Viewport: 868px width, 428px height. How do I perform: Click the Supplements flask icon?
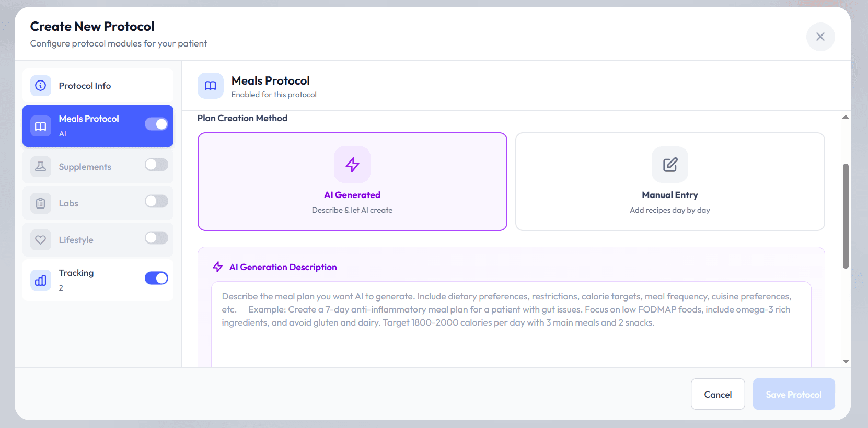pyautogui.click(x=40, y=166)
